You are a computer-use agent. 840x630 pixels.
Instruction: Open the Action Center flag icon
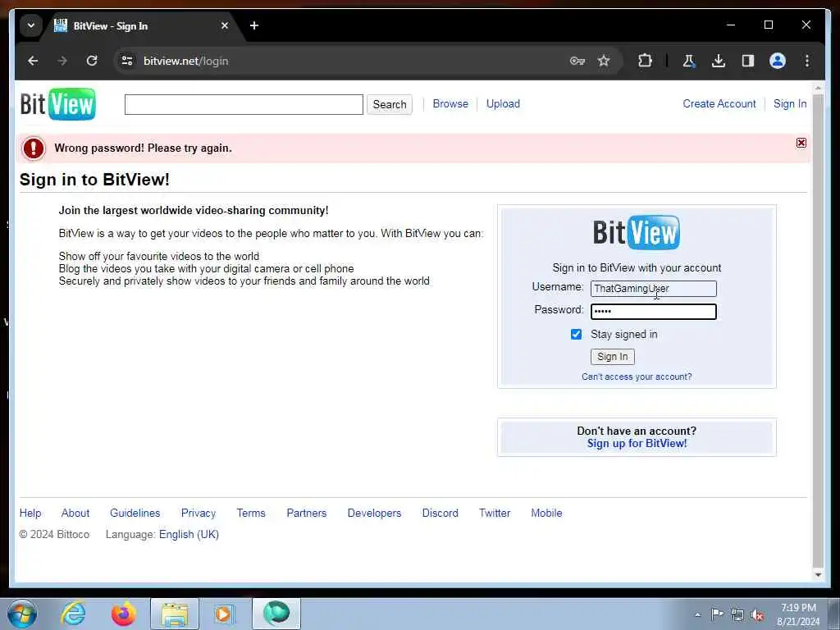point(717,614)
